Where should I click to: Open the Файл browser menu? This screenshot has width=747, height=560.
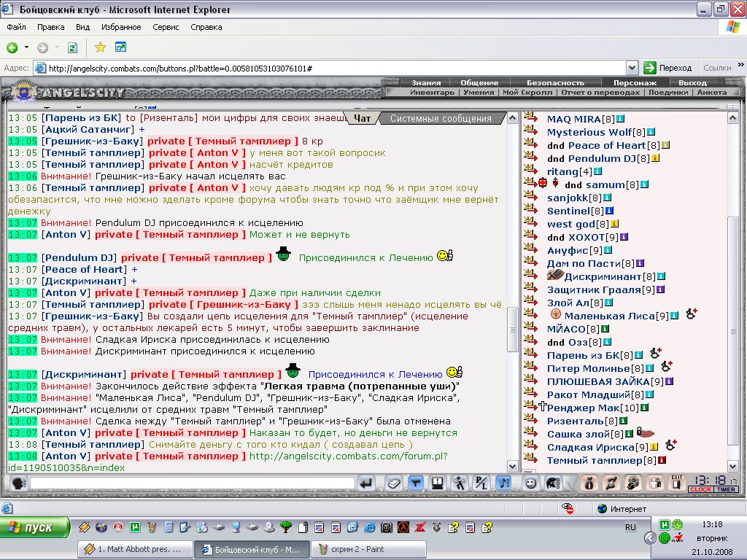16,27
